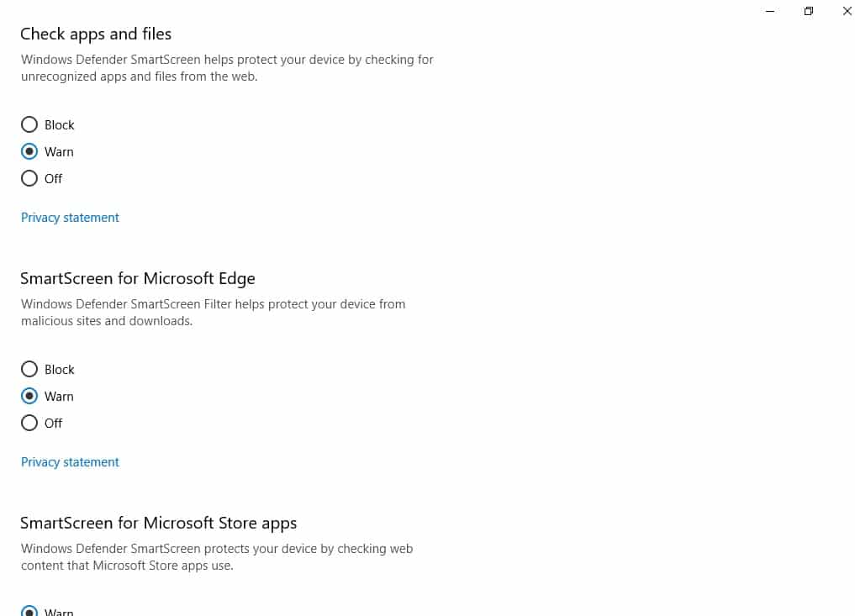
Task: Click the description about Microsoft Store apps web content
Action: tap(217, 557)
